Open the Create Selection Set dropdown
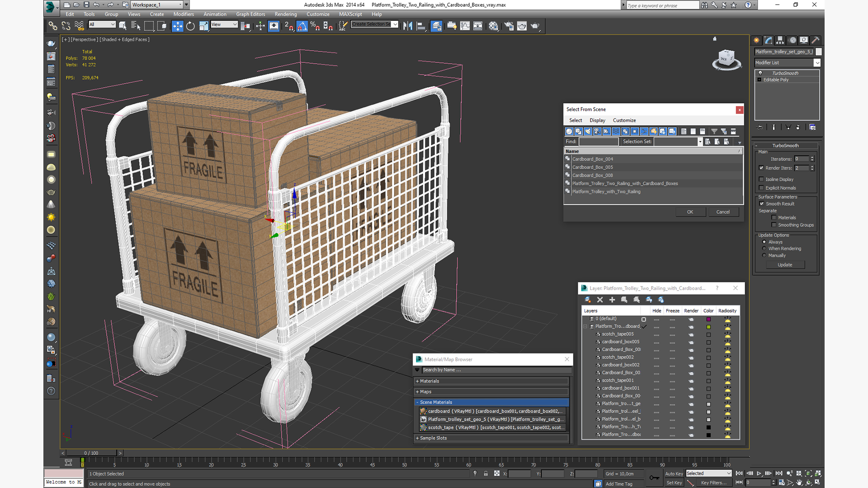Viewport: 868px width, 488px height. 395,24
